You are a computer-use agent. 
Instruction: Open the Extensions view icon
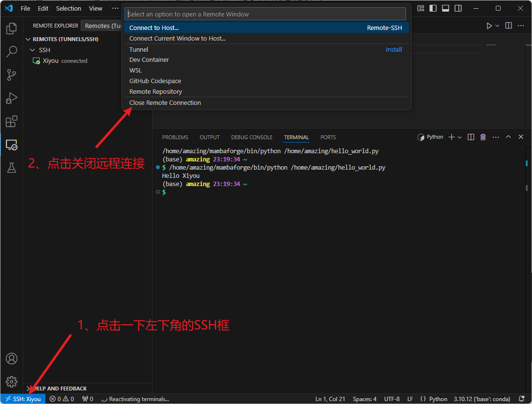[x=11, y=121]
